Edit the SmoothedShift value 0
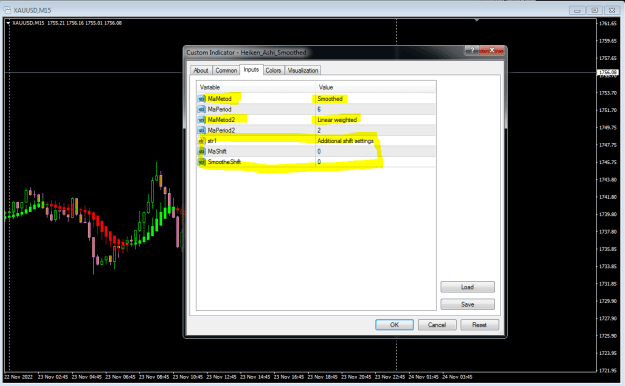 pyautogui.click(x=375, y=162)
